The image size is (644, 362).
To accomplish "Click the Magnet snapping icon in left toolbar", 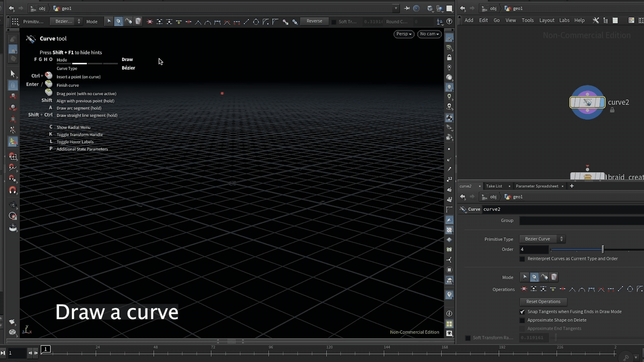I will [x=13, y=190].
